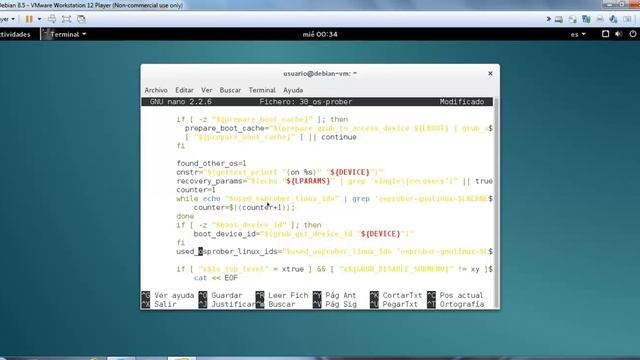The height and width of the screenshot is (360, 640).
Task: Click the power icon in GNOME top bar
Action: click(633, 34)
